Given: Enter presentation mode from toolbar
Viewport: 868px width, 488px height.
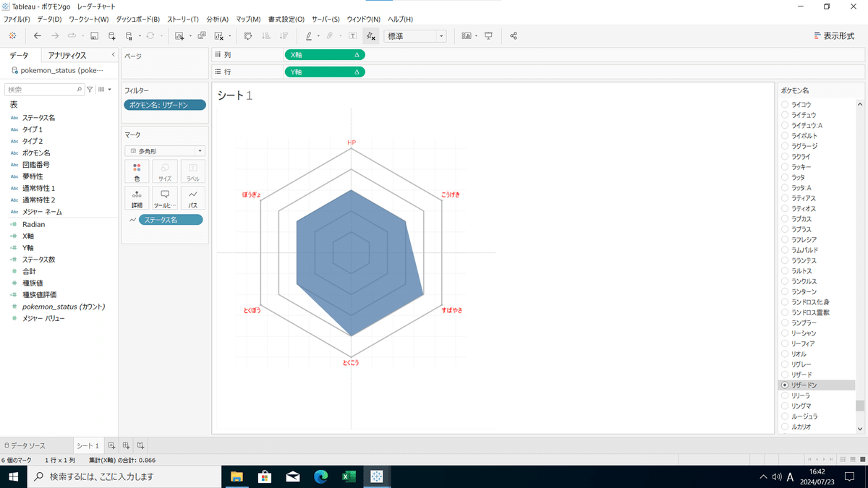Looking at the screenshot, I should pyautogui.click(x=488, y=35).
